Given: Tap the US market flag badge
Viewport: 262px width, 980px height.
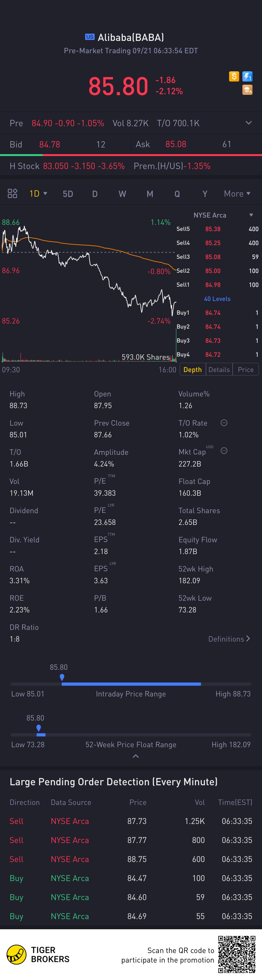Looking at the screenshot, I should pos(90,37).
